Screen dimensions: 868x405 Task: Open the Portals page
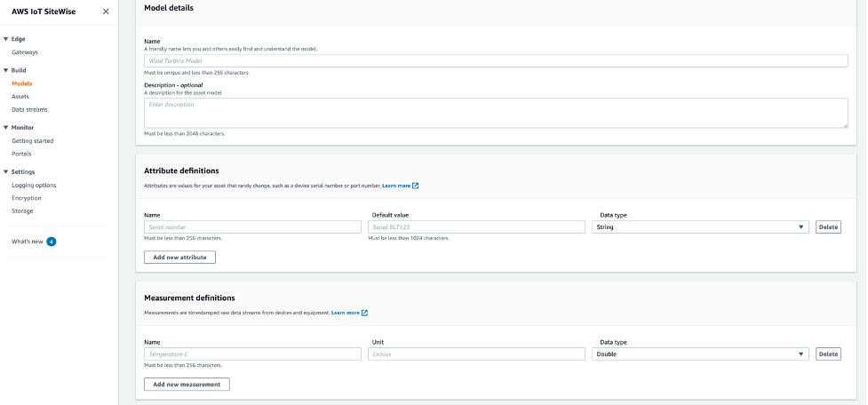pyautogui.click(x=21, y=154)
